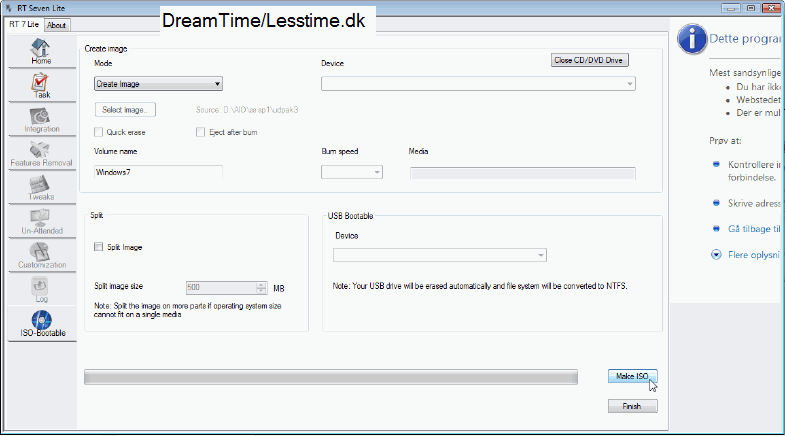Screen dimensions: 785x436
Task: Select the Integration sidebar icon
Action: (x=40, y=116)
